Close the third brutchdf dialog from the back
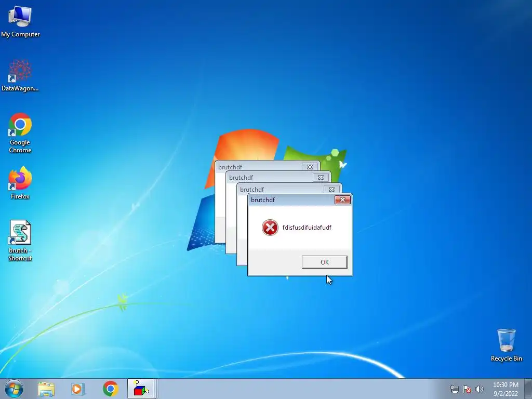The width and height of the screenshot is (532, 399). (x=331, y=189)
